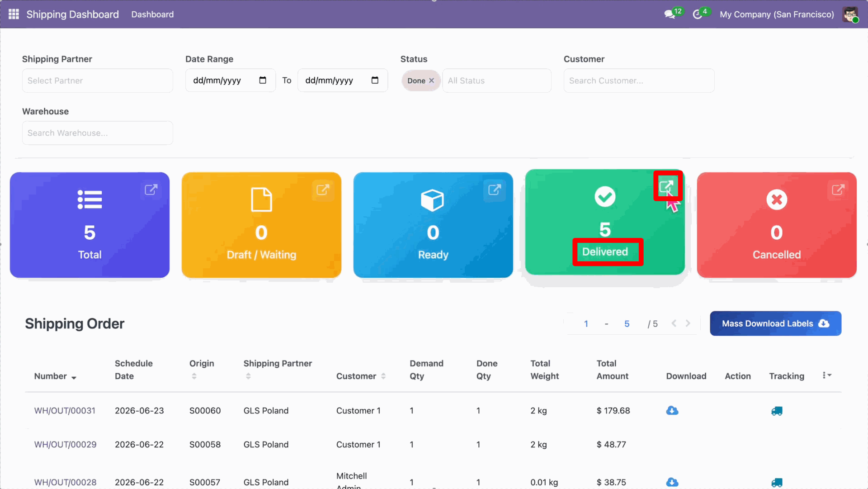Open external link icon on Cancelled card

[838, 190]
